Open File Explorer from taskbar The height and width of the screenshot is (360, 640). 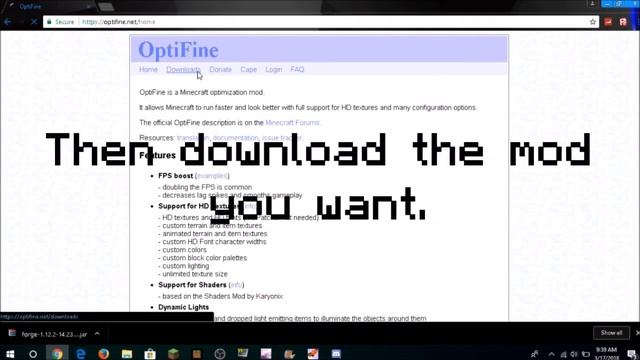127,354
